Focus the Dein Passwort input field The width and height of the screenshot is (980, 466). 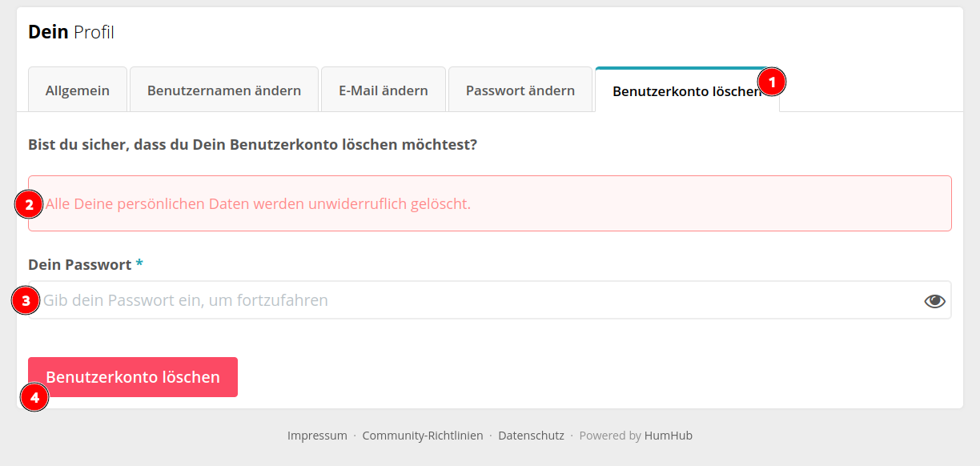click(490, 300)
